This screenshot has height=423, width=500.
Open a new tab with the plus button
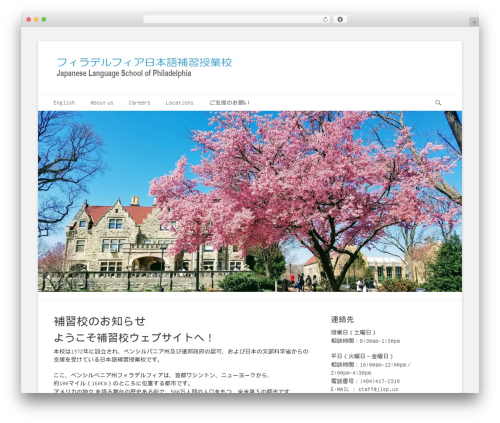[474, 22]
